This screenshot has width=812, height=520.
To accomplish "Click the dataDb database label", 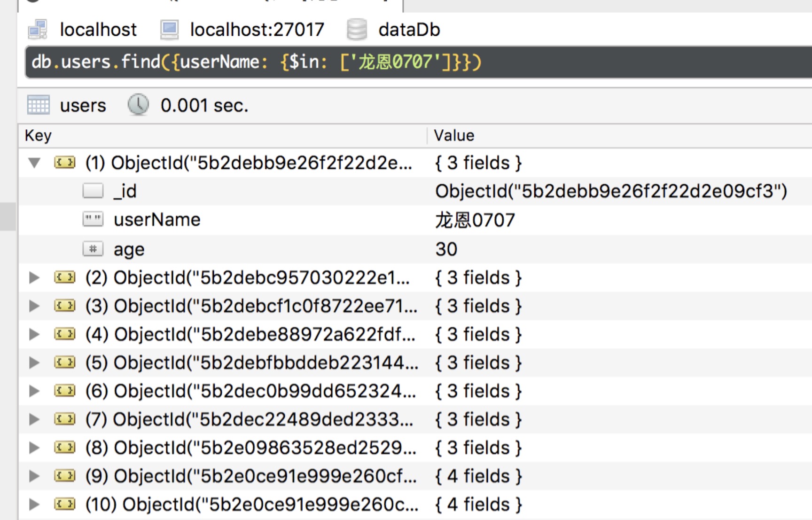I will (409, 30).
